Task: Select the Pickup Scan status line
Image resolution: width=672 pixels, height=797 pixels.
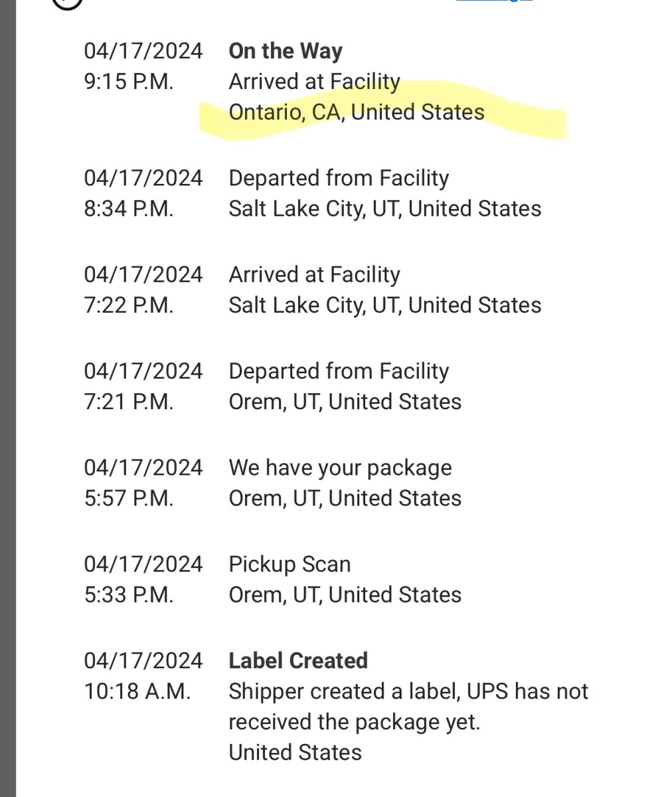Action: click(x=290, y=564)
